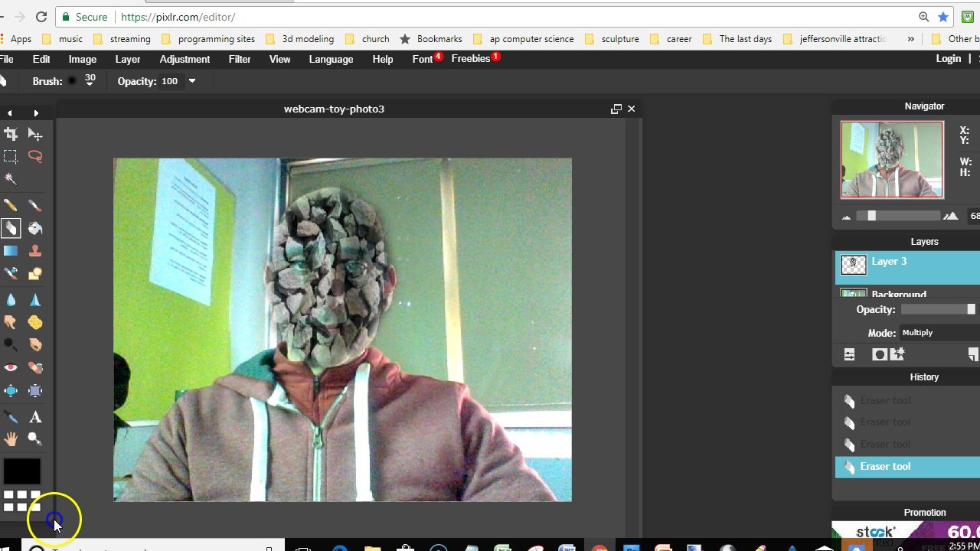Click the black foreground color swatch
Screen dimensions: 980x551
(21, 470)
